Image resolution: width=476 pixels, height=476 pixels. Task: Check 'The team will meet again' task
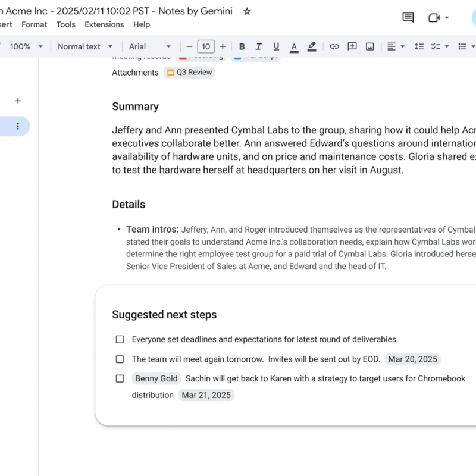pyautogui.click(x=120, y=359)
